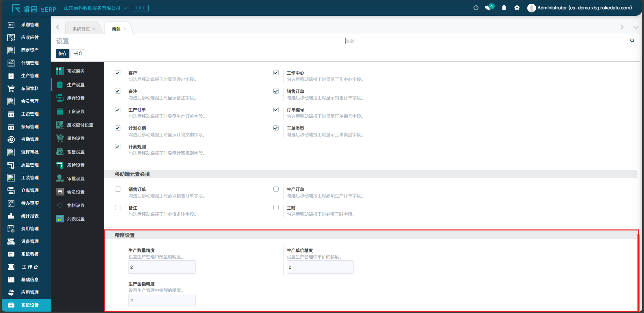Uncheck the 客户 display checkbox

(x=118, y=73)
